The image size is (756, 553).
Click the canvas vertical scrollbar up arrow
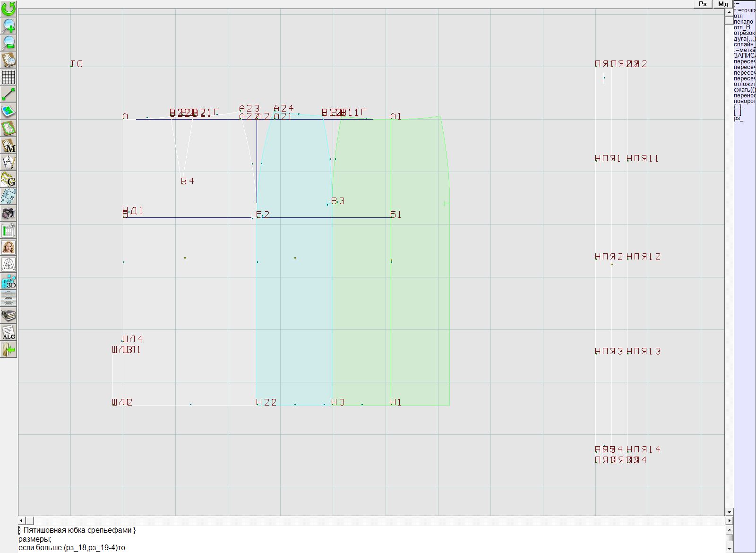click(x=729, y=12)
